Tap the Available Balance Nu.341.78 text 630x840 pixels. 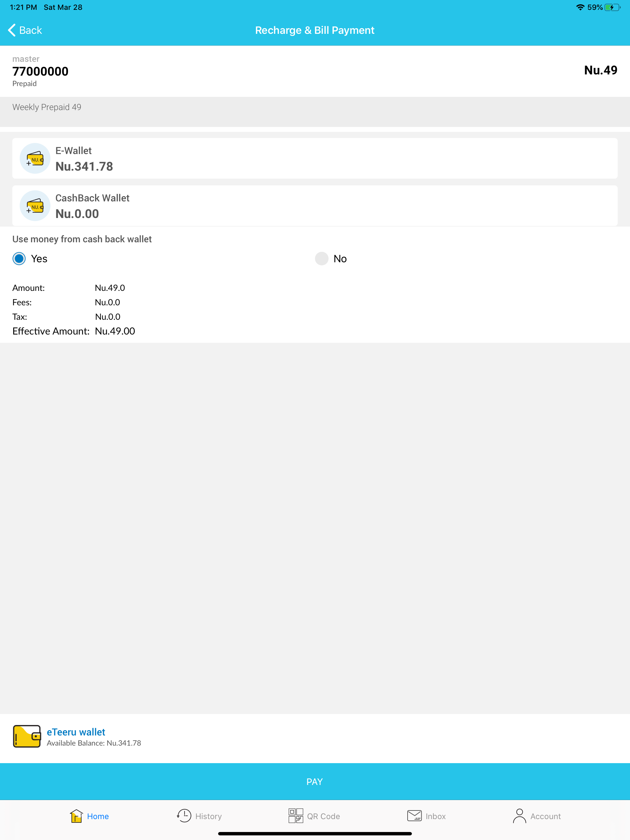coord(94,743)
